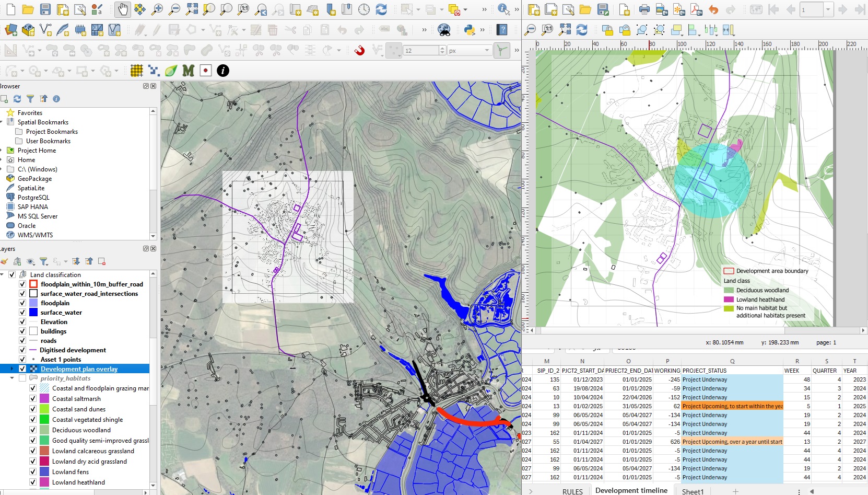The height and width of the screenshot is (495, 868).
Task: Open the Sheet1 spreadsheet tab
Action: [693, 491]
